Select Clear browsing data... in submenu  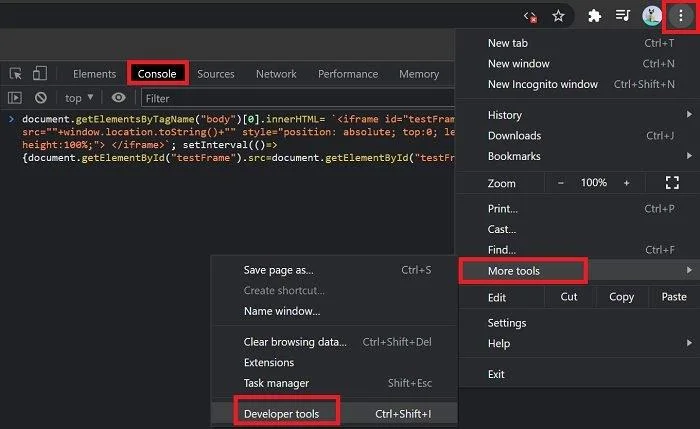click(334, 342)
